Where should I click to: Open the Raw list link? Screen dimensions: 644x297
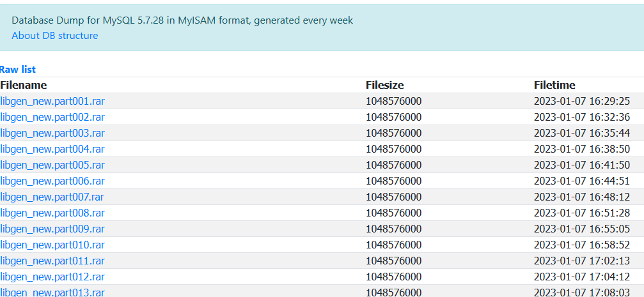[18, 70]
